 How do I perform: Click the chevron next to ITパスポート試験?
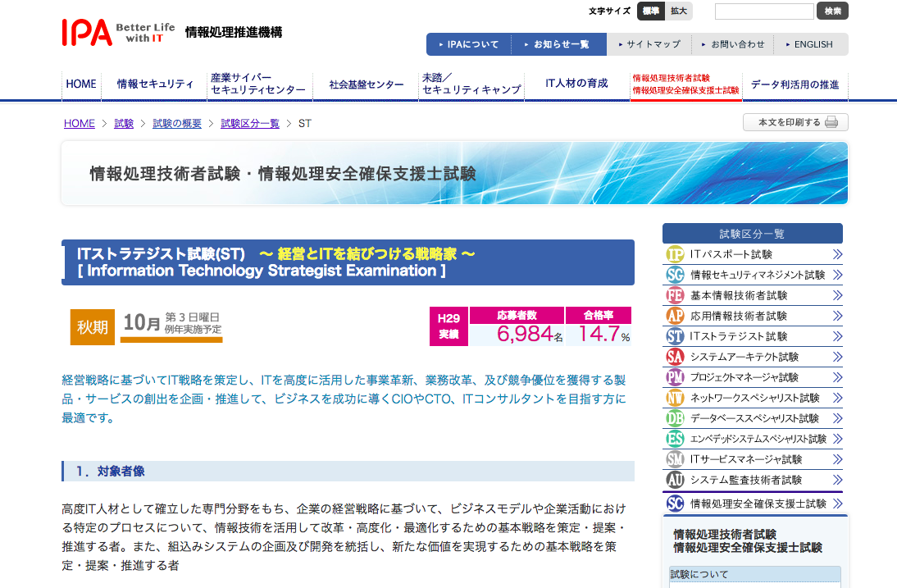click(837, 254)
